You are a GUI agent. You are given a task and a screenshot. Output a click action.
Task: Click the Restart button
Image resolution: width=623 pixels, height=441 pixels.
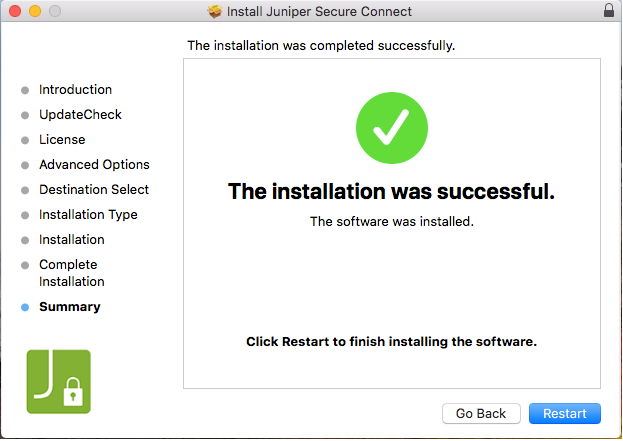(565, 413)
